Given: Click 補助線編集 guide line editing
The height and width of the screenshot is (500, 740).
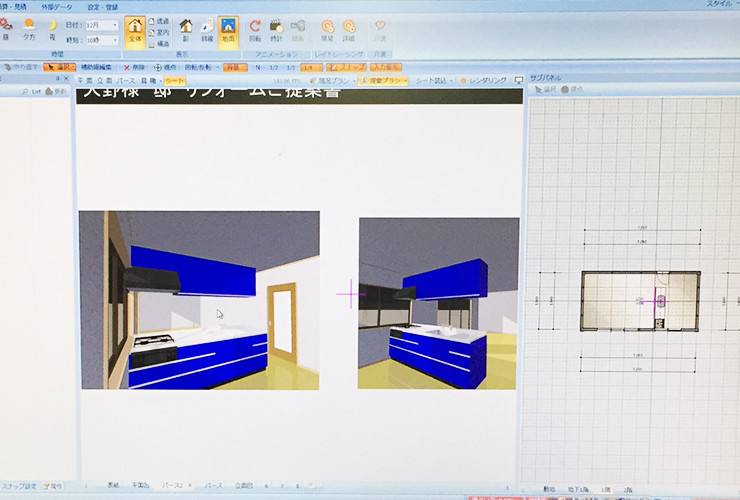Looking at the screenshot, I should point(96,68).
